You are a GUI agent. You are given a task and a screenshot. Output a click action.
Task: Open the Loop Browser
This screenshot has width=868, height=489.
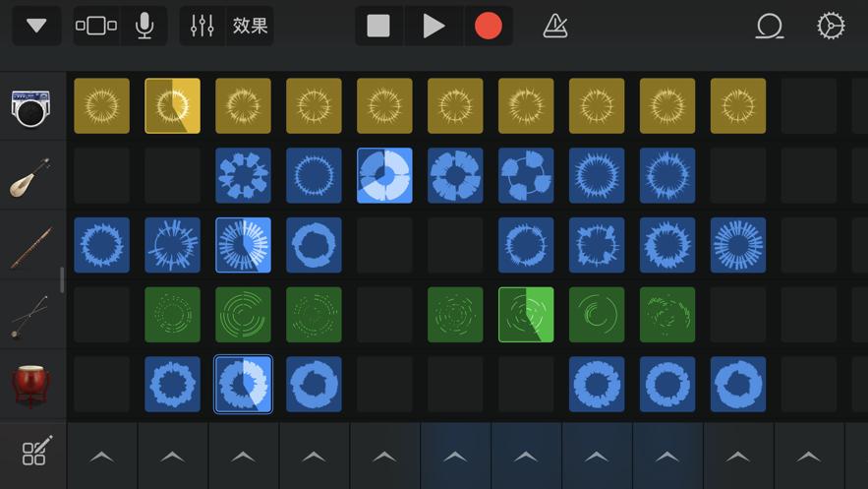point(769,27)
